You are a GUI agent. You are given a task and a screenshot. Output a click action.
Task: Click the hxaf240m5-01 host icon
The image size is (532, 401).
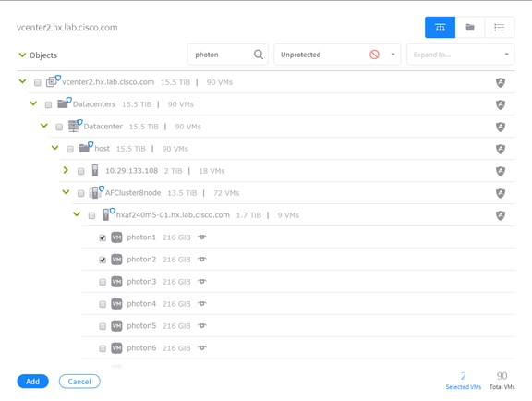[x=108, y=214]
